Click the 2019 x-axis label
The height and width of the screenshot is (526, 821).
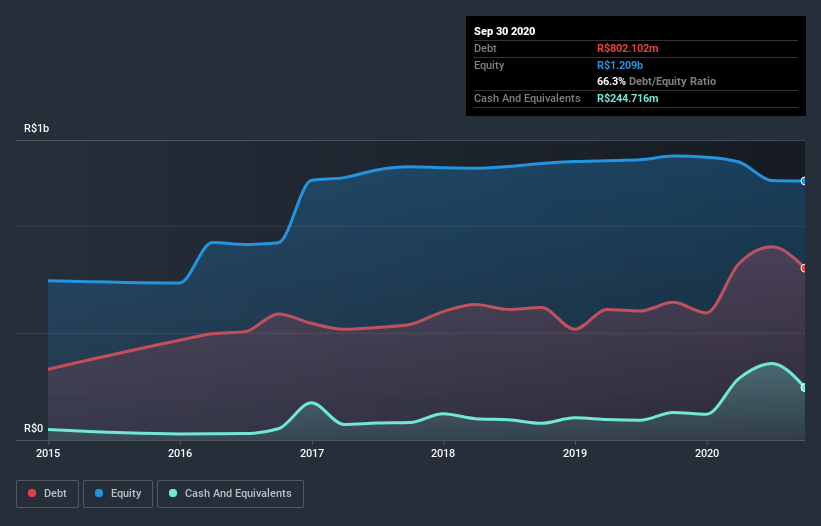[x=575, y=453]
